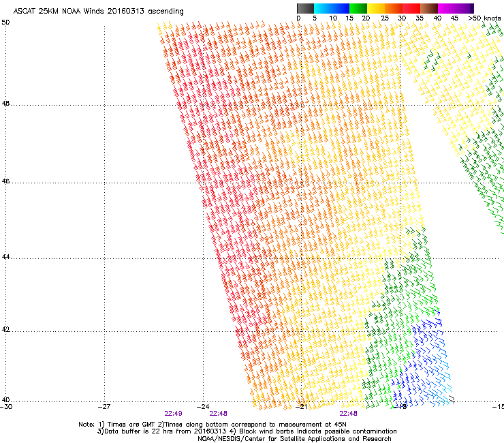Click the '25' label under the color scale
The height and width of the screenshot is (443, 504).
[x=385, y=18]
